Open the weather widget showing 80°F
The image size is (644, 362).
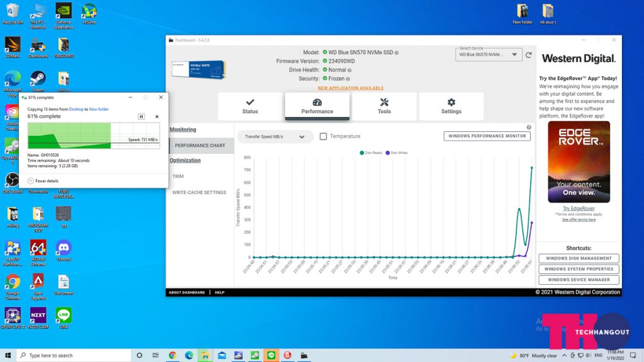point(534,356)
